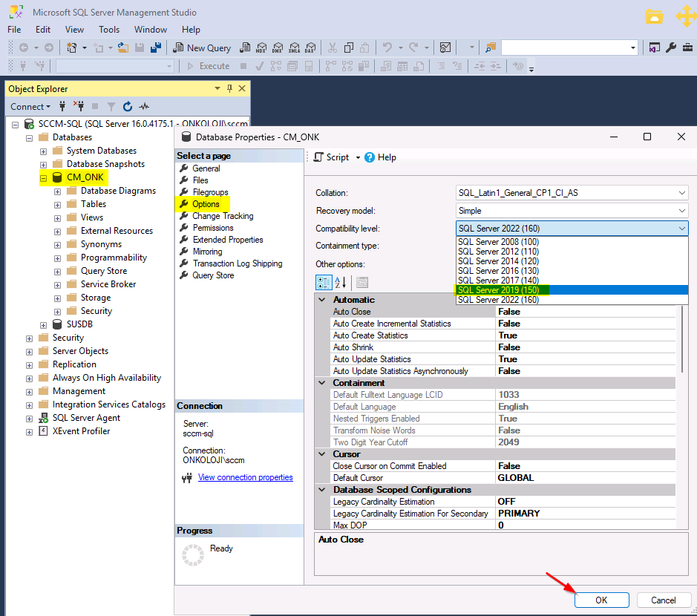Select the General page
The height and width of the screenshot is (616, 697).
[206, 168]
